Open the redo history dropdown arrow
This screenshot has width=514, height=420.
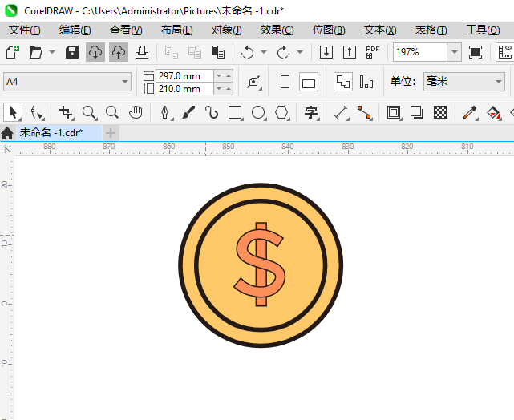(300, 52)
